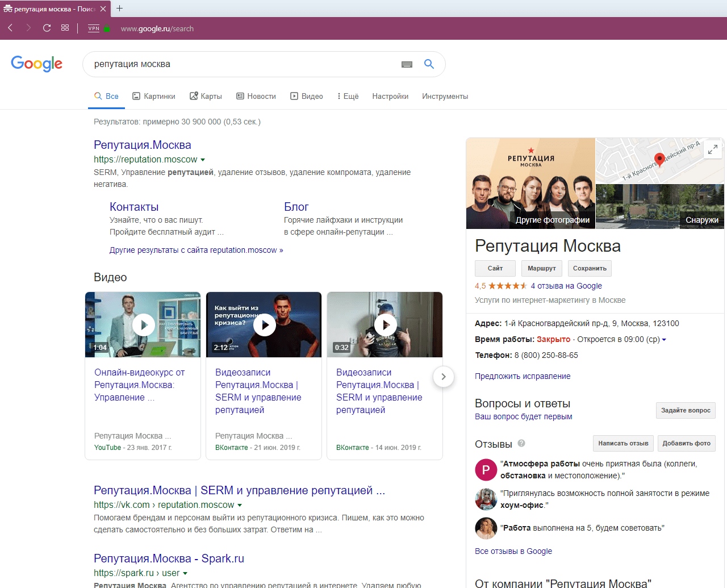
Task: Click the browser back arrow
Action: (10, 28)
